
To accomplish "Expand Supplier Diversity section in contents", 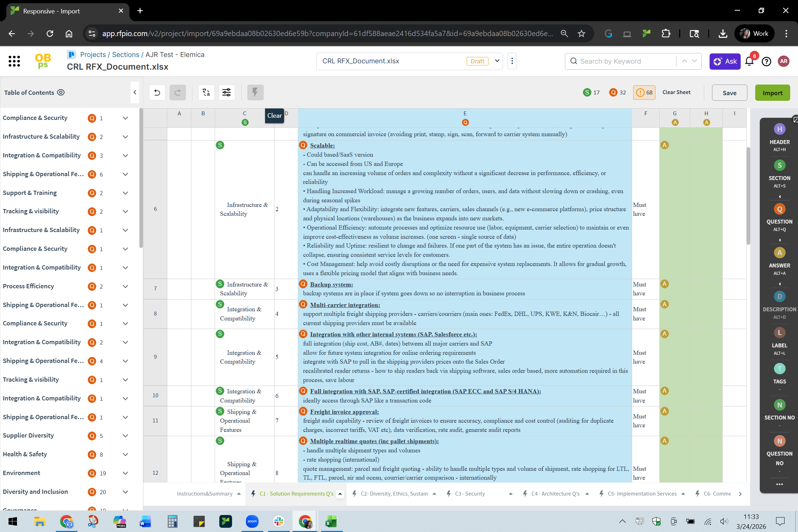I will tap(125, 436).
